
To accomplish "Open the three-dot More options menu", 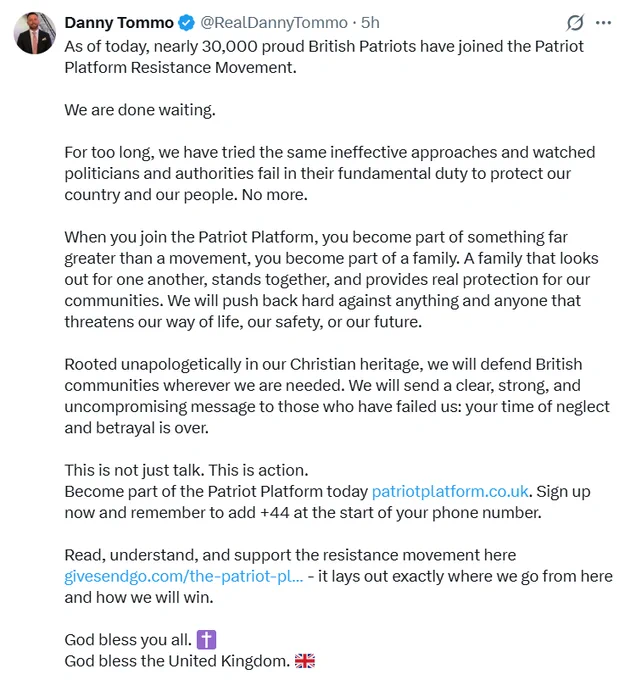I will point(603,23).
